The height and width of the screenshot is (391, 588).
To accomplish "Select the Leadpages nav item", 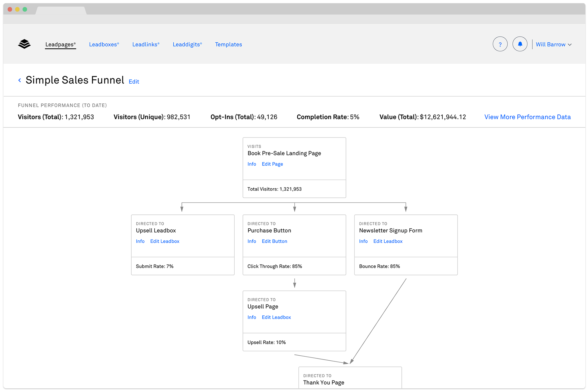I will pos(60,44).
